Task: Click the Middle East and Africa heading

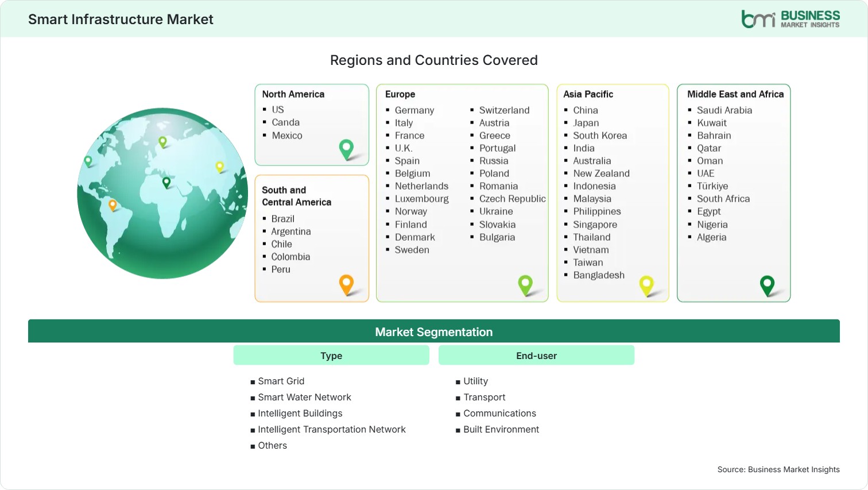Action: pyautogui.click(x=735, y=94)
